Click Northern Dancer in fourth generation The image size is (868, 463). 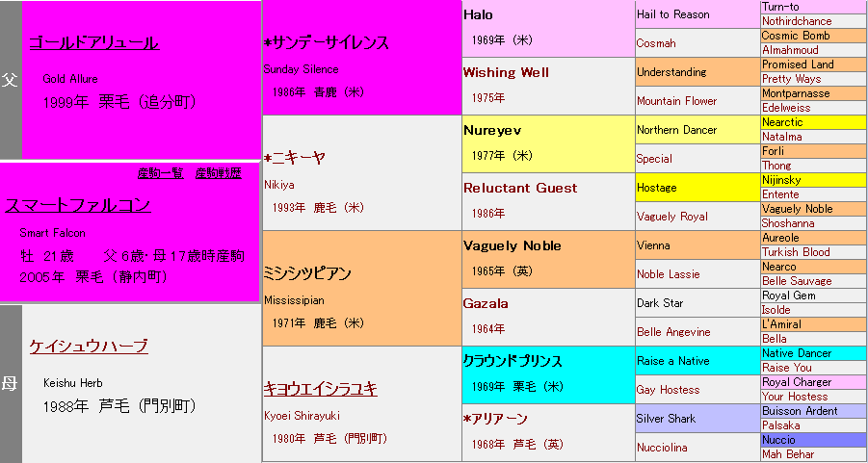pyautogui.click(x=676, y=130)
